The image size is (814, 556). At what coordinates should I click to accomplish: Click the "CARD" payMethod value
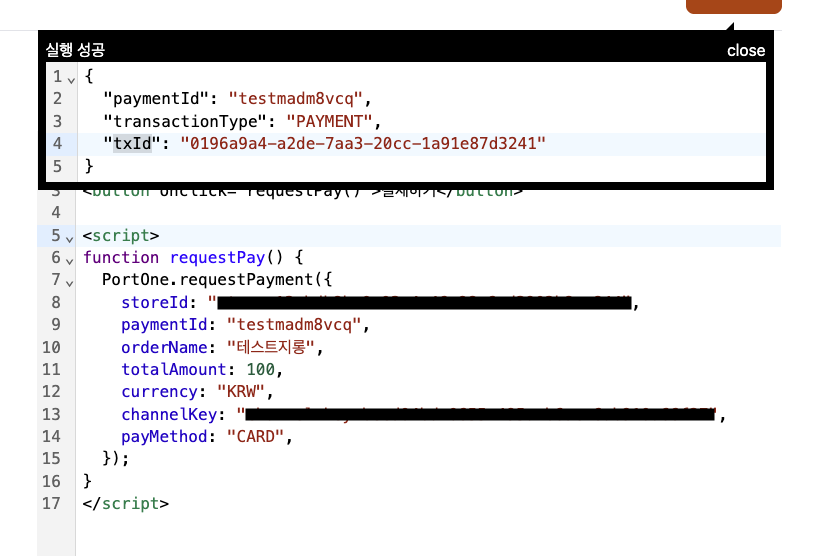tap(255, 437)
